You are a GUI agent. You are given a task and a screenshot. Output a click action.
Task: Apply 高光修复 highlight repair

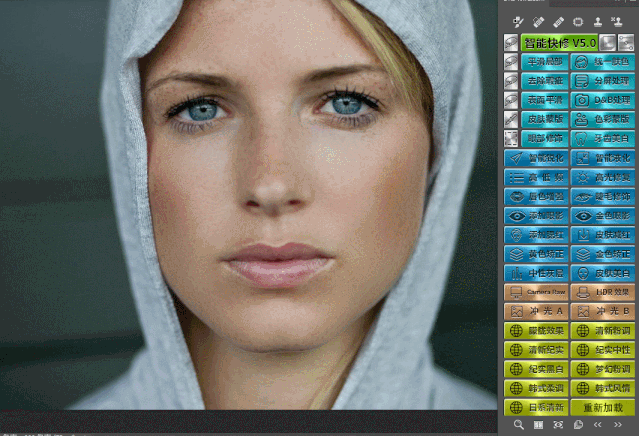click(603, 177)
